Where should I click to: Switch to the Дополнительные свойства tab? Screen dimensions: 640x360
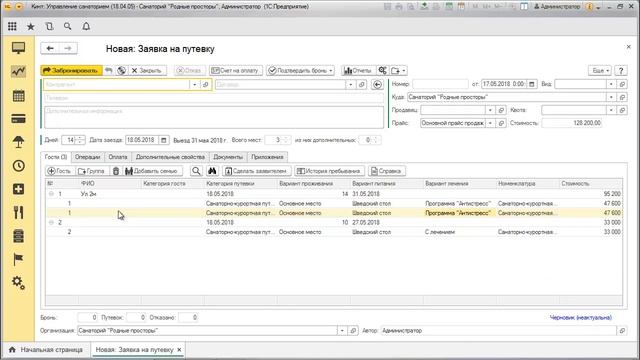pos(170,157)
